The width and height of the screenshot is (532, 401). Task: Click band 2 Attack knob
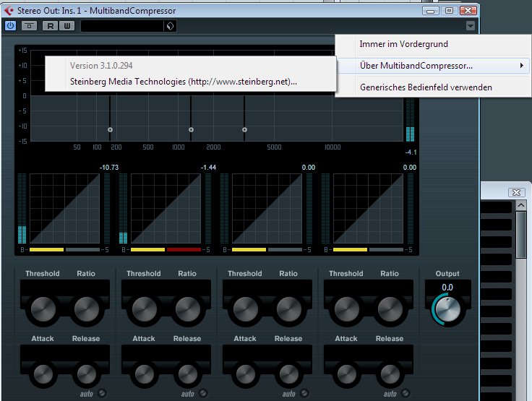tap(144, 374)
